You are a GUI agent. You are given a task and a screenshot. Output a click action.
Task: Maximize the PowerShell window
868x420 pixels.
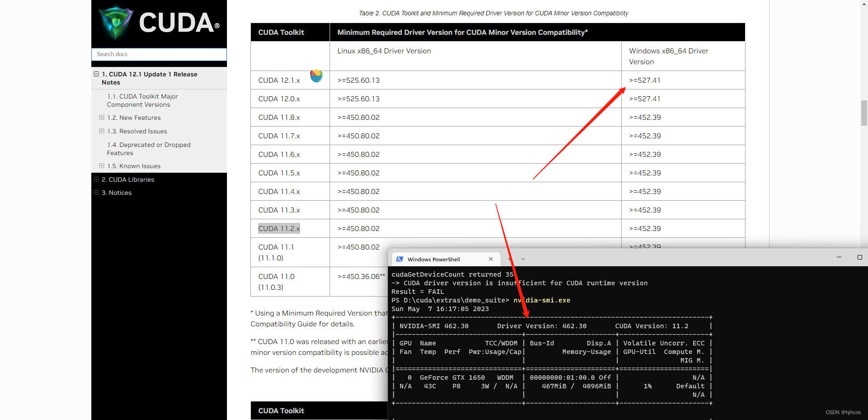point(860,257)
